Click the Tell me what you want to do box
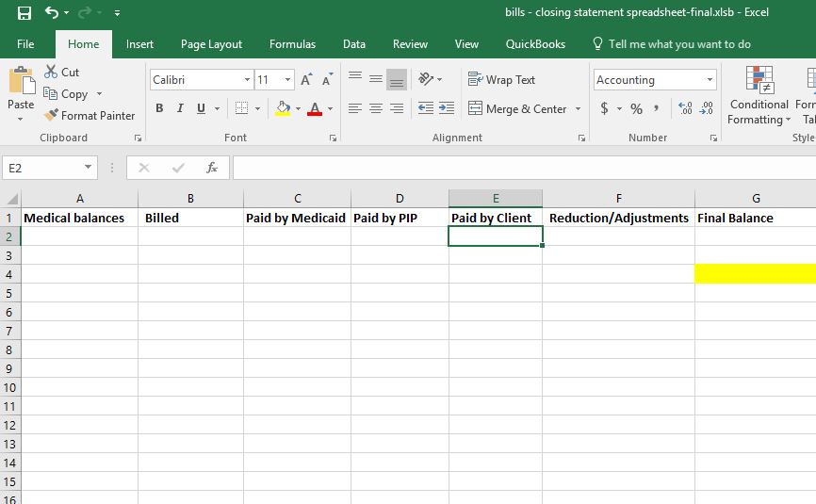The height and width of the screenshot is (504, 816). tap(671, 44)
